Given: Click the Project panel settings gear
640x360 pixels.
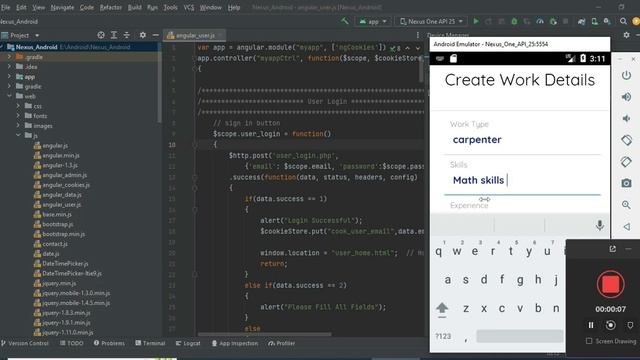Looking at the screenshot, I should 142,35.
